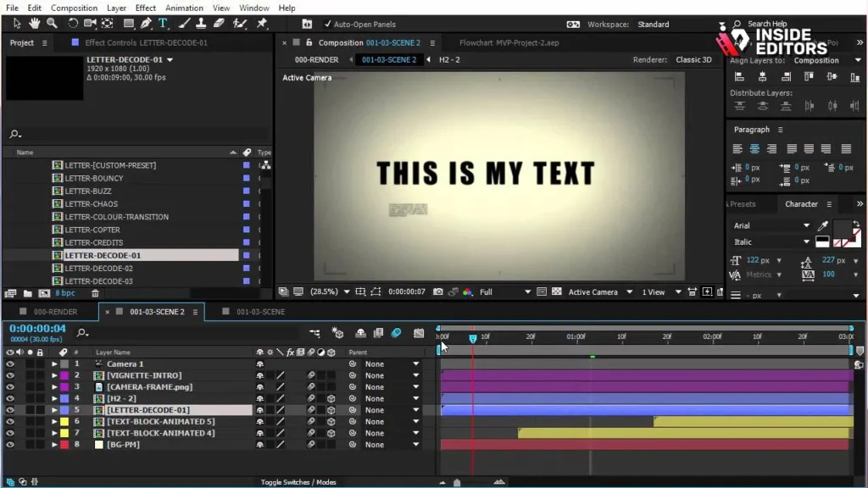This screenshot has height=488, width=868.
Task: Hide the BG-PM layer
Action: 10,445
